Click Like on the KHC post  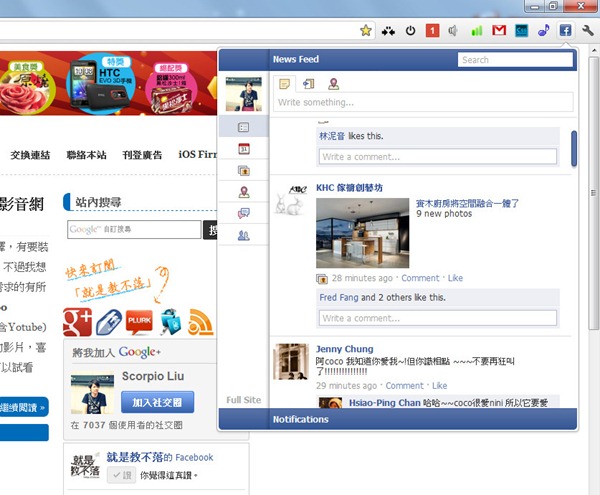[455, 278]
